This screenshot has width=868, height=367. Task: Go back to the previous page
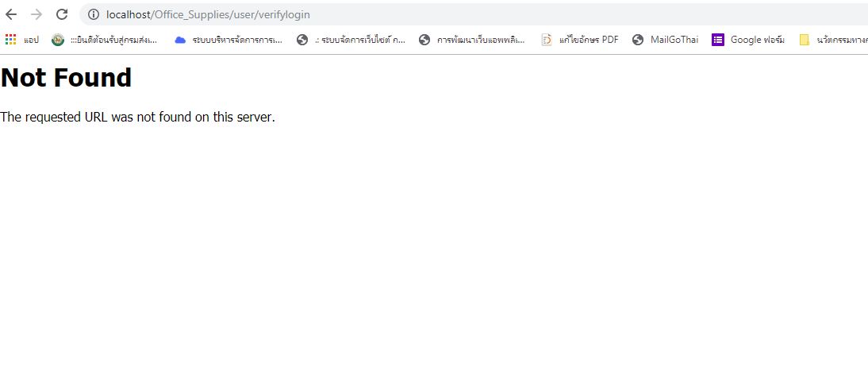(x=11, y=14)
